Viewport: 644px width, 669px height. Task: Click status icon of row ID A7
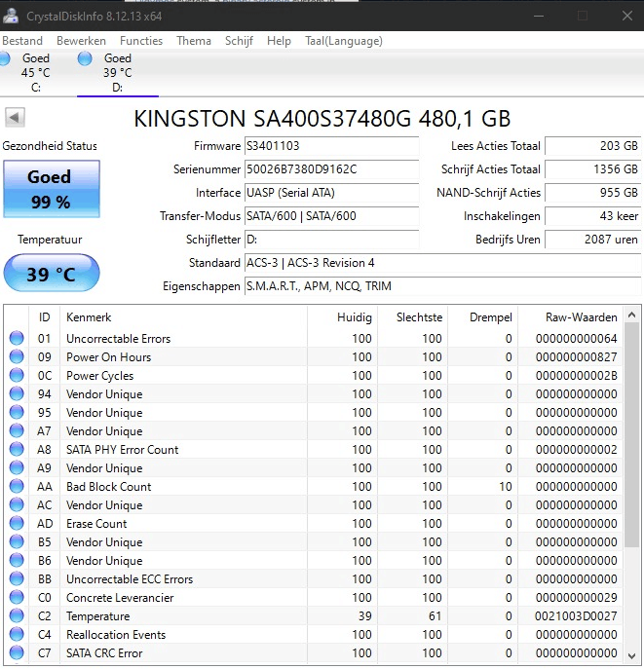click(17, 431)
